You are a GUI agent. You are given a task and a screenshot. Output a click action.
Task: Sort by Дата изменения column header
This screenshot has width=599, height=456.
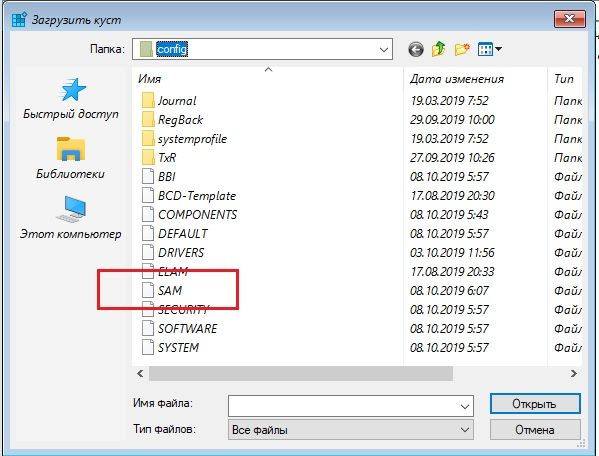476,79
